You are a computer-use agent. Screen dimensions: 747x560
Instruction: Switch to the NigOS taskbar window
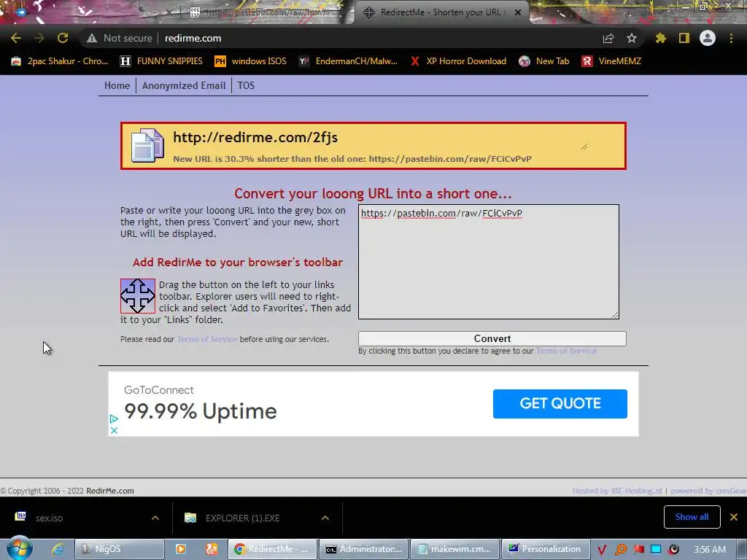pos(120,549)
